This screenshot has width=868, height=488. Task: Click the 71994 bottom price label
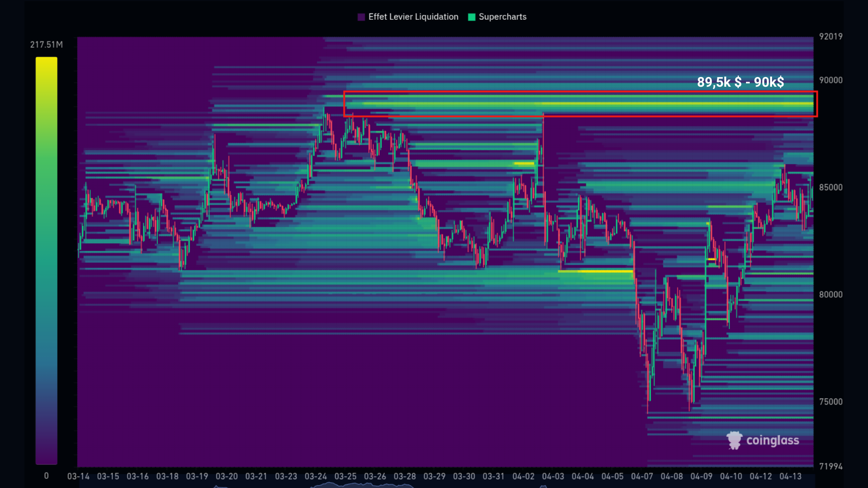830,466
